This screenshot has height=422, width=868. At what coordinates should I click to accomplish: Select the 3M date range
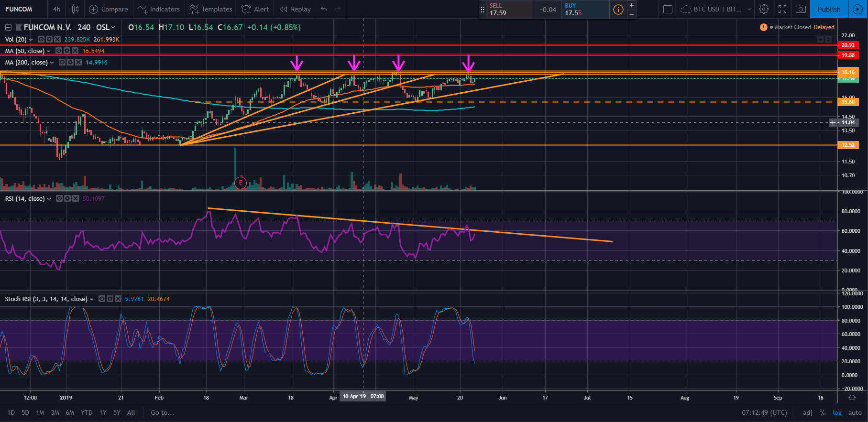(55, 412)
